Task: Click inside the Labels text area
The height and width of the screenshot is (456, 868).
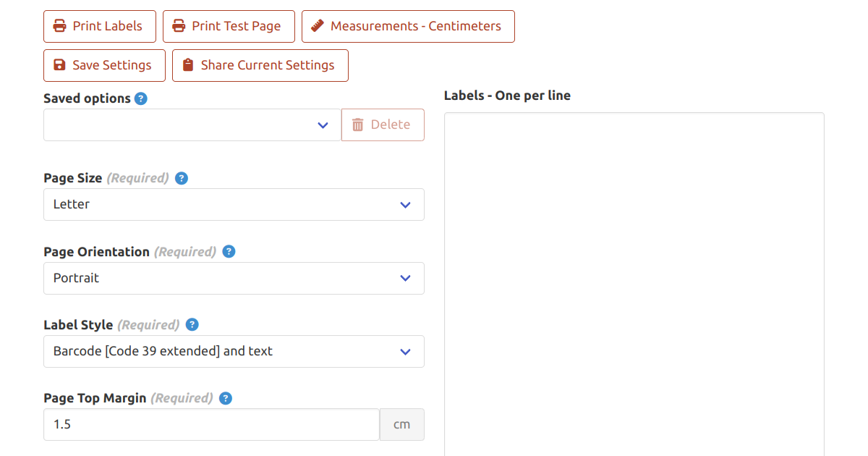Action: (x=634, y=282)
